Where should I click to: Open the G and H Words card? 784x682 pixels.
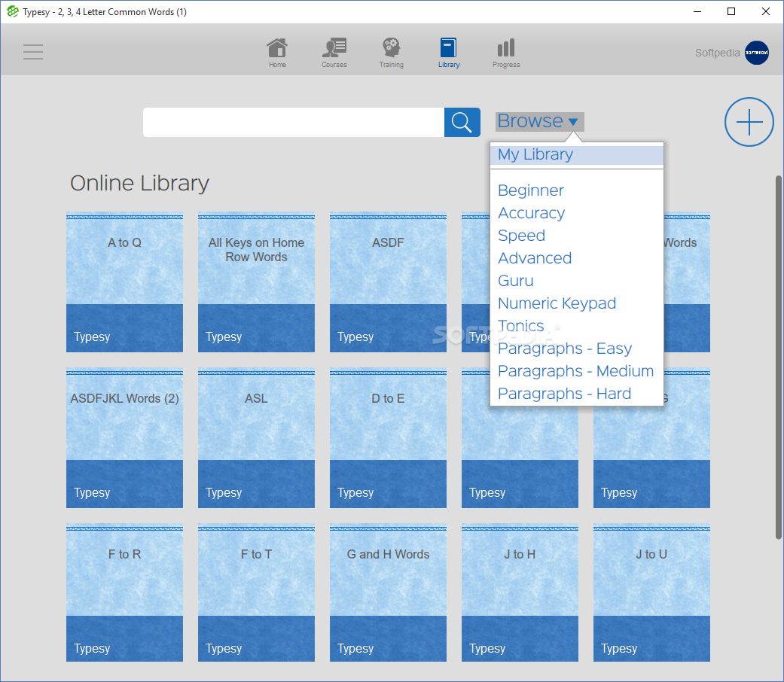(388, 593)
